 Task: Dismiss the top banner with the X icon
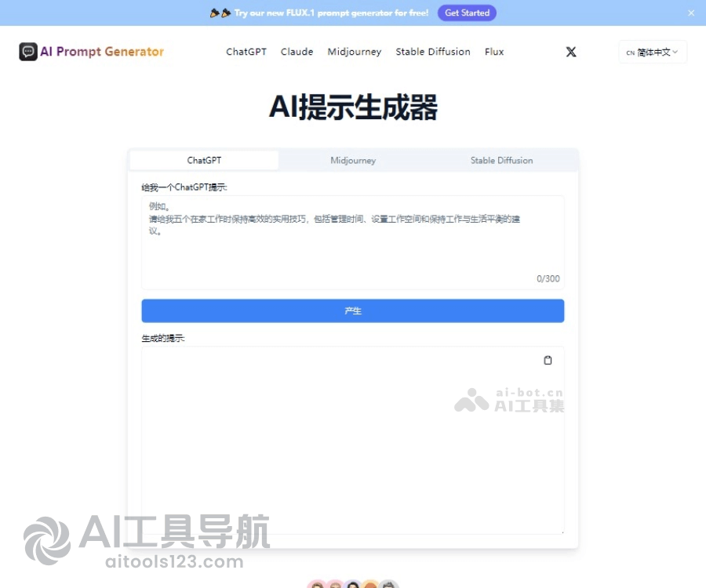[691, 13]
